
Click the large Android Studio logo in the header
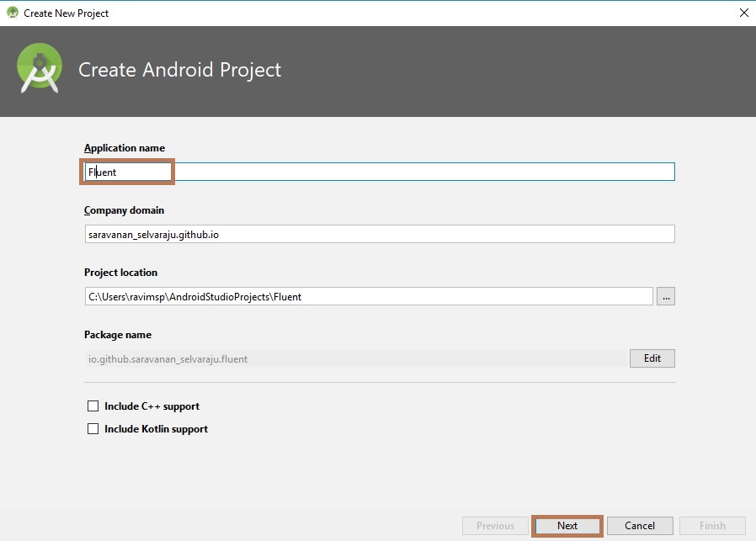tap(40, 67)
